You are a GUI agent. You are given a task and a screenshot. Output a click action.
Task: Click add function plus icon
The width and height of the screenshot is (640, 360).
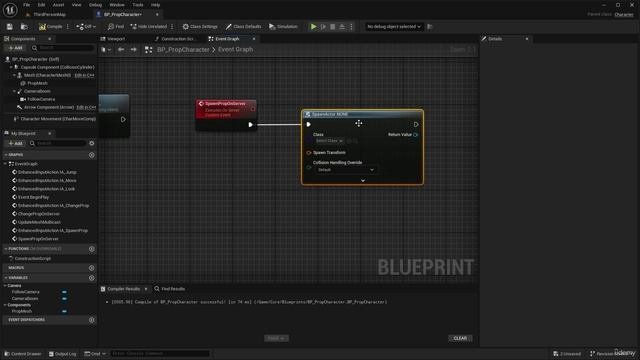[x=91, y=249]
